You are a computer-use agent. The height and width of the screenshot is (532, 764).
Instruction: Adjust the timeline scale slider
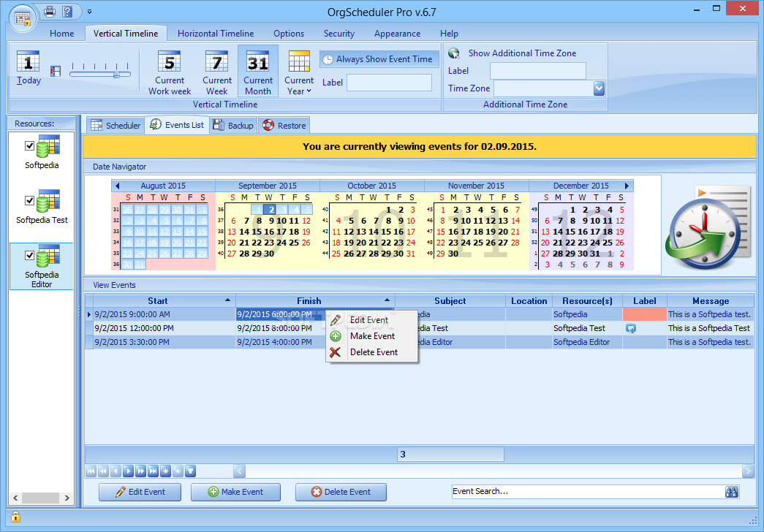(x=116, y=74)
